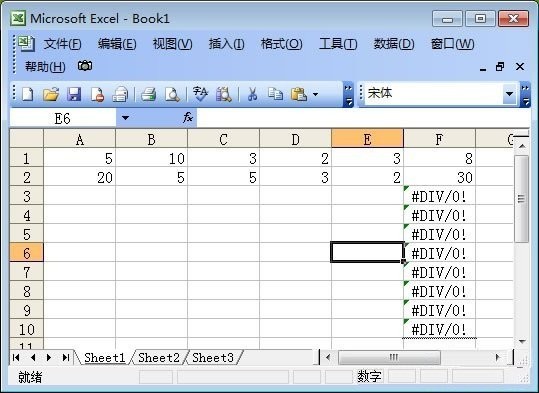
Task: Select cell A2 containing 20
Action: (79, 177)
